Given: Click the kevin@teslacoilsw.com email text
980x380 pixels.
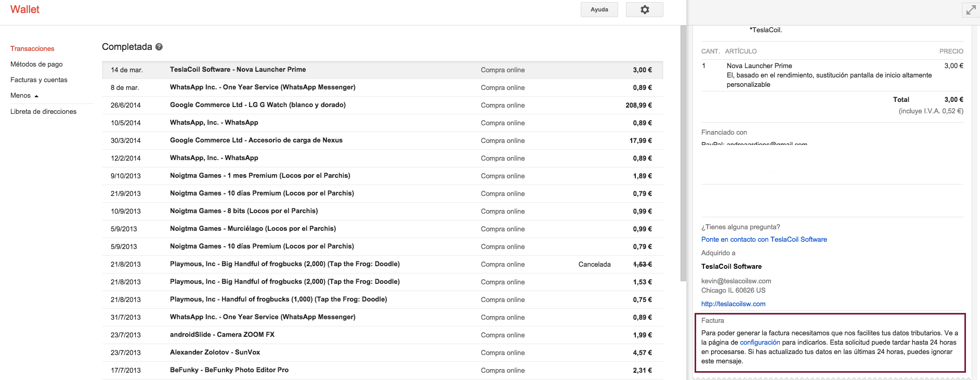Looking at the screenshot, I should pyautogui.click(x=736, y=281).
